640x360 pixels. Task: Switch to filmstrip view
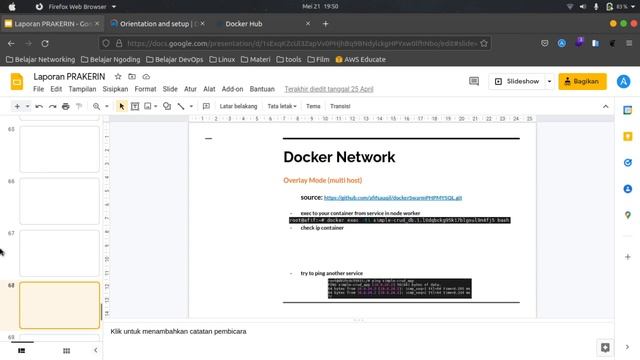coord(22,350)
